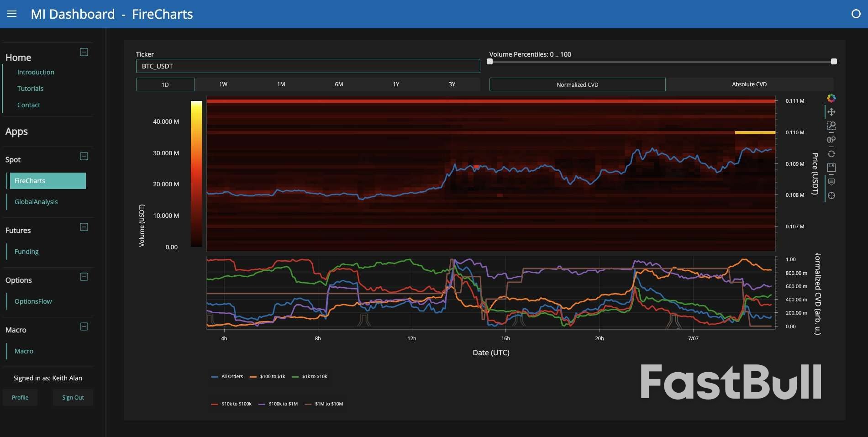Activate the Box Zoom tool
This screenshot has height=437, width=868.
831,126
